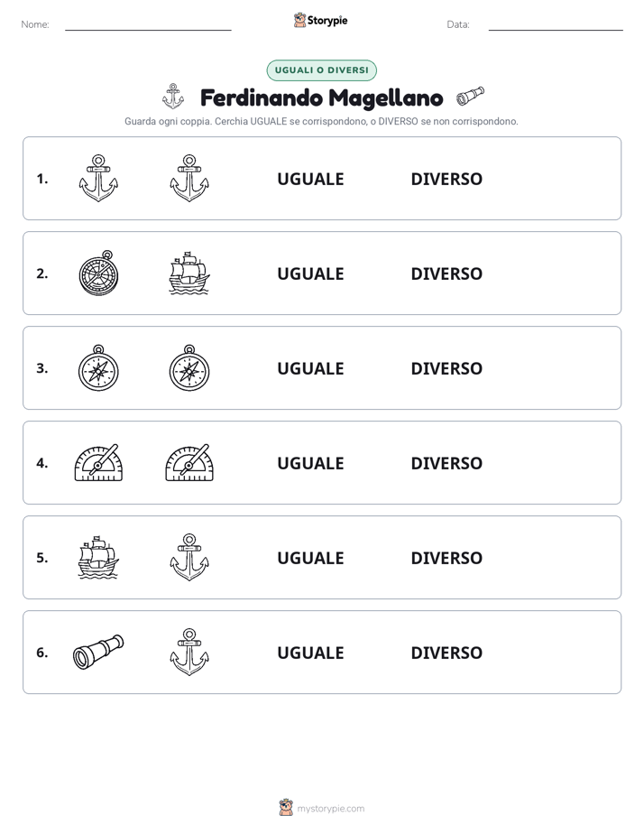Select the telescope icon in row 6
This screenshot has height=834, width=644.
tap(98, 652)
